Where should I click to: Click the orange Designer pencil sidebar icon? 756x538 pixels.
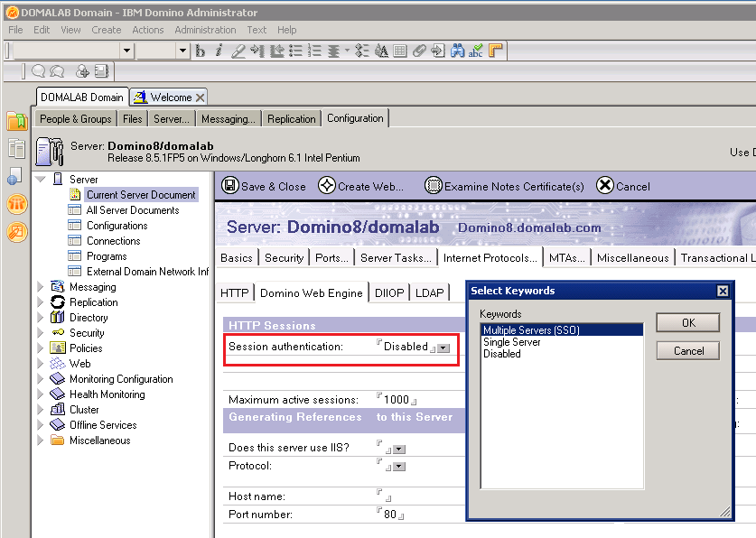(x=17, y=232)
